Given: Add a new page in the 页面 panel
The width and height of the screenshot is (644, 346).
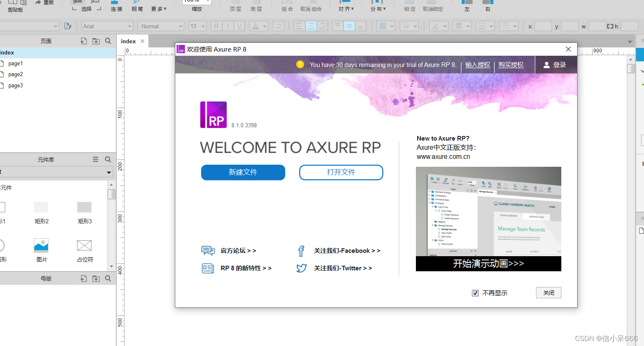Looking at the screenshot, I should pos(84,41).
